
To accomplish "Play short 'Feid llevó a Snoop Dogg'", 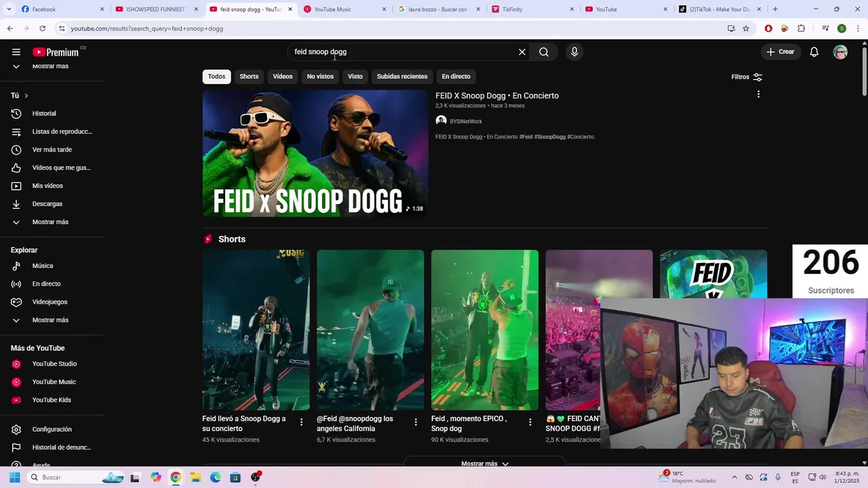I will pos(256,330).
